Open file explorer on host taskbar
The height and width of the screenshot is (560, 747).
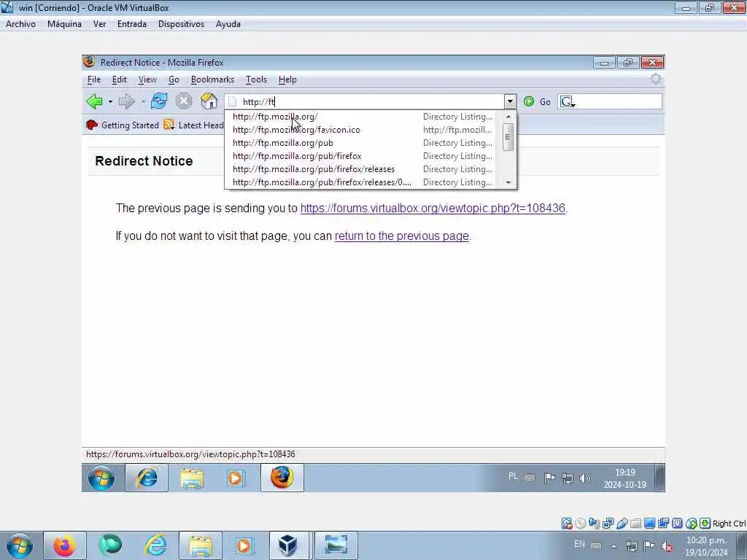pyautogui.click(x=201, y=545)
